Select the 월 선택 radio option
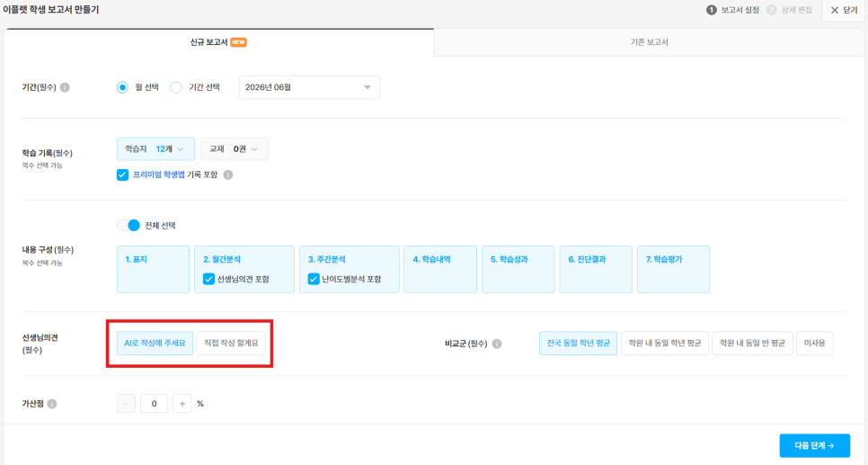868x465 pixels. [x=122, y=87]
